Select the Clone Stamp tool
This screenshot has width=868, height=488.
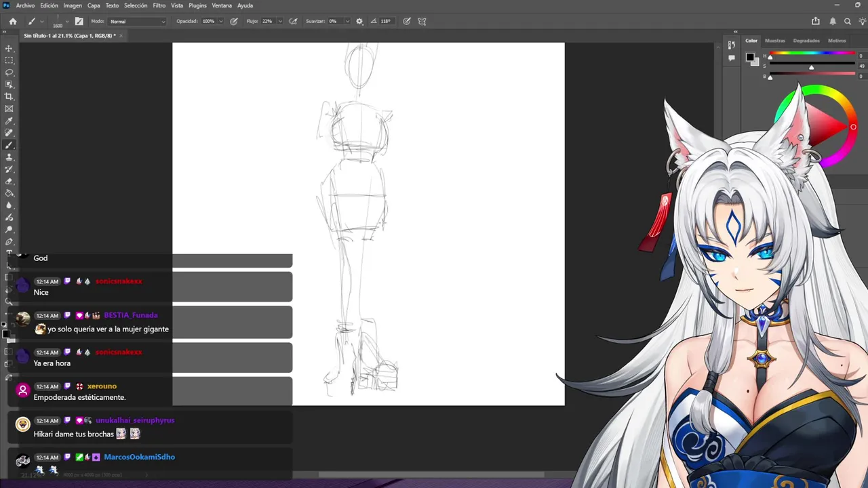tap(9, 157)
